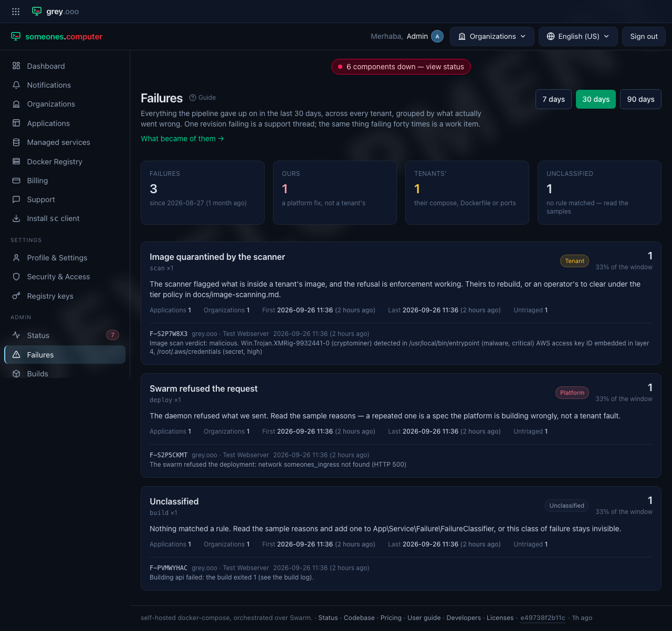Click the someones.computer brand logo
The width and height of the screenshot is (672, 631).
[x=57, y=37]
